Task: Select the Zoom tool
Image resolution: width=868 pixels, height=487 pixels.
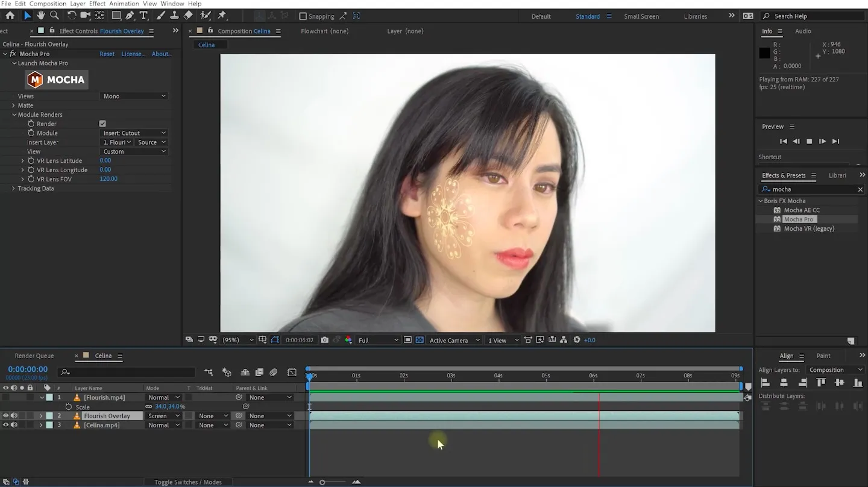Action: pos(54,16)
